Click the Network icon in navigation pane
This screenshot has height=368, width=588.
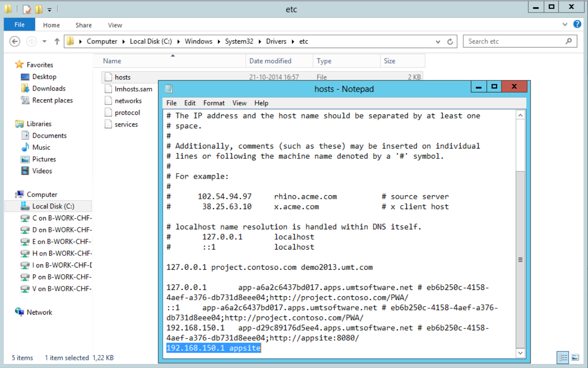(19, 312)
